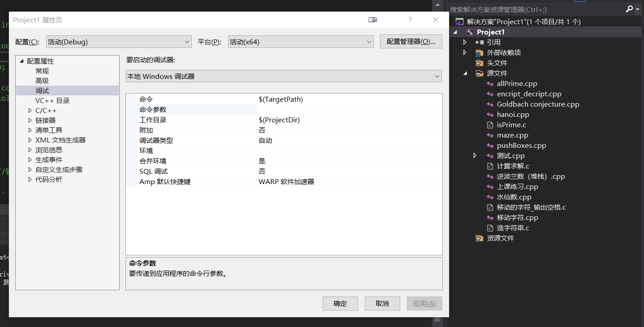This screenshot has height=327, width=644.
Task: Click the Goldbach conjecture.cpp file icon
Action: coord(490,104)
